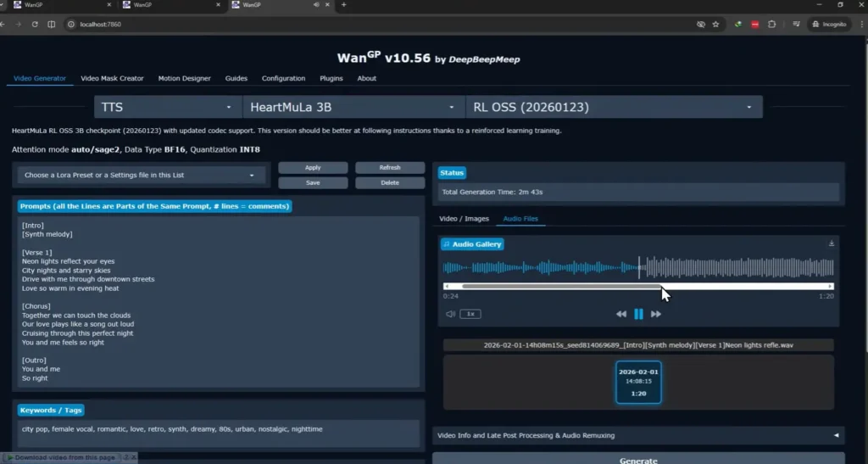Expand Video Info and Late Post Processing
Screen dimensions: 868x464
pyautogui.click(x=637, y=435)
